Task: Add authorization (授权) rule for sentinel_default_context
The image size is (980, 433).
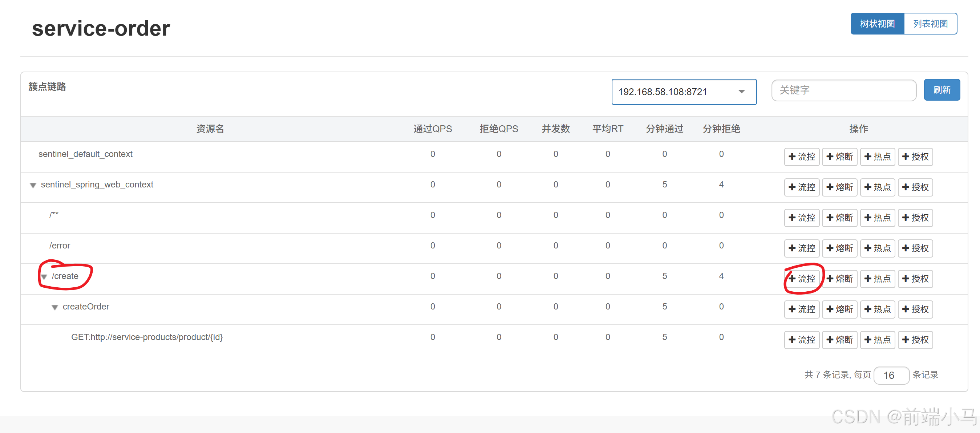Action: 915,157
